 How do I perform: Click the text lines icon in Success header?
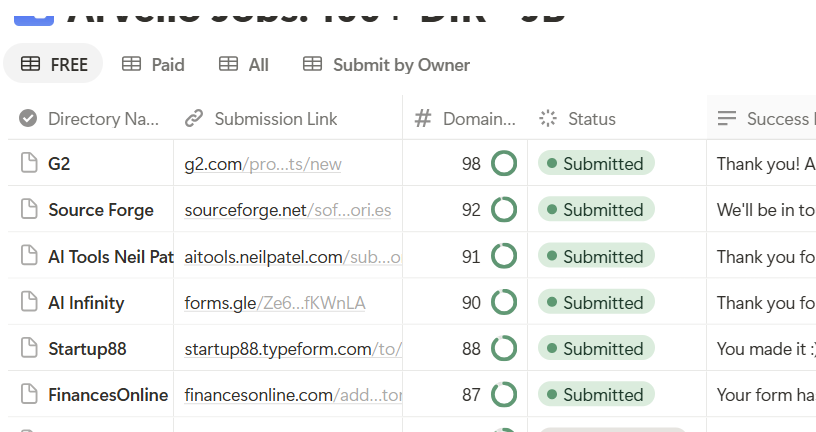727,118
